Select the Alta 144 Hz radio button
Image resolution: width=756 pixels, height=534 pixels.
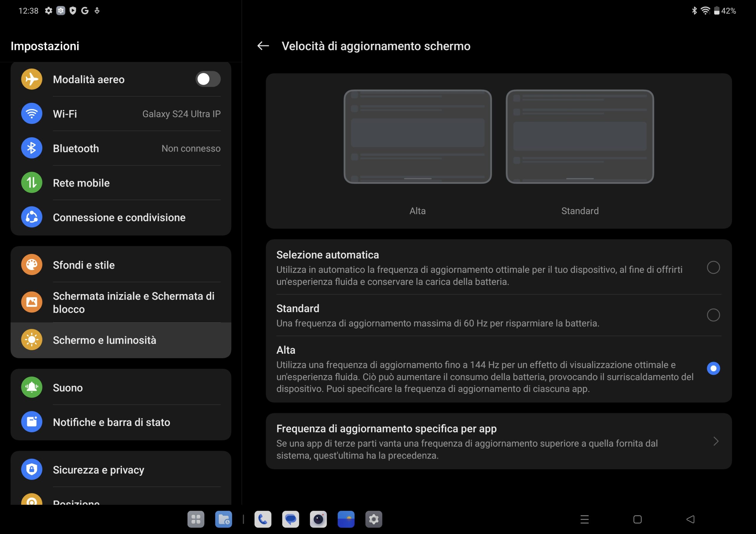coord(713,368)
